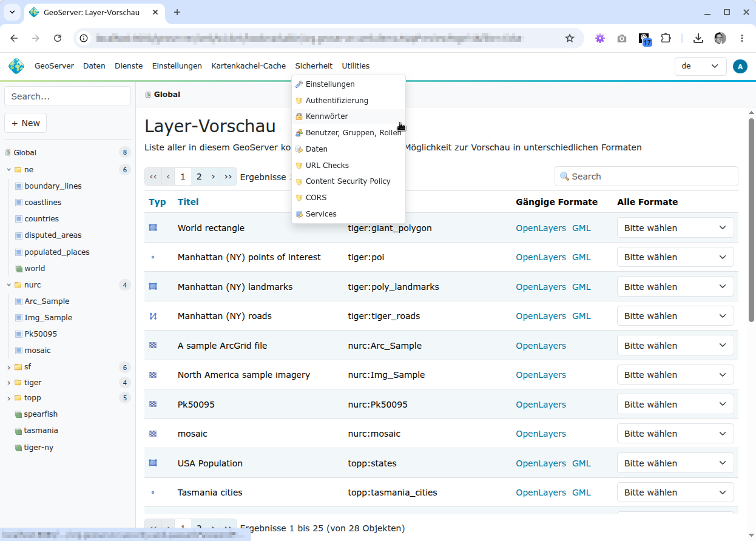Image resolution: width=756 pixels, height=541 pixels.
Task: Click the shield icon beside CORS
Action: pyautogui.click(x=299, y=198)
